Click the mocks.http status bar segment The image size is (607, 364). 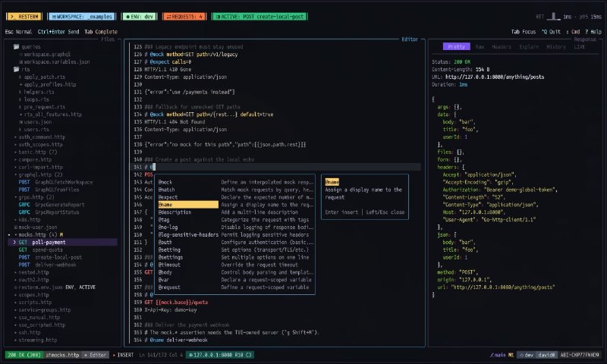point(62,355)
